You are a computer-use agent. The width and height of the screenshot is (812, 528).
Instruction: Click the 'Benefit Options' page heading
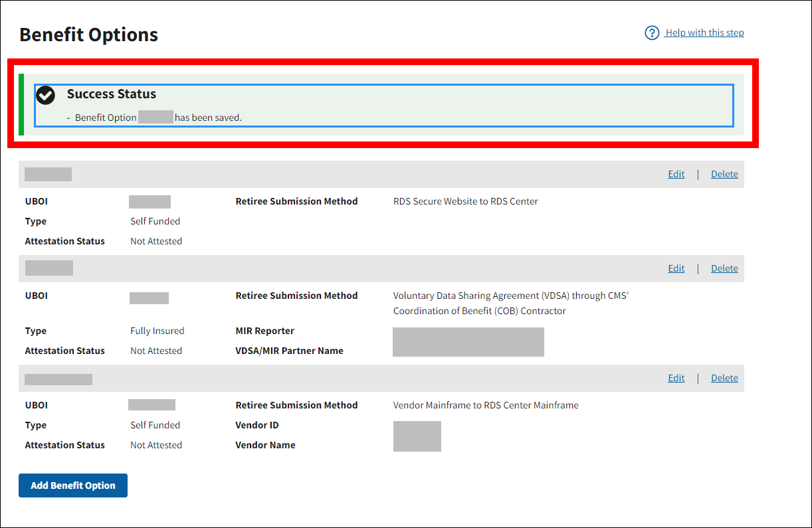pyautogui.click(x=89, y=35)
